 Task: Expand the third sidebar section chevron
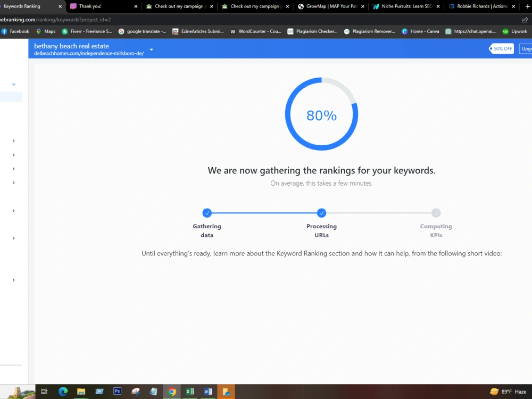14,155
